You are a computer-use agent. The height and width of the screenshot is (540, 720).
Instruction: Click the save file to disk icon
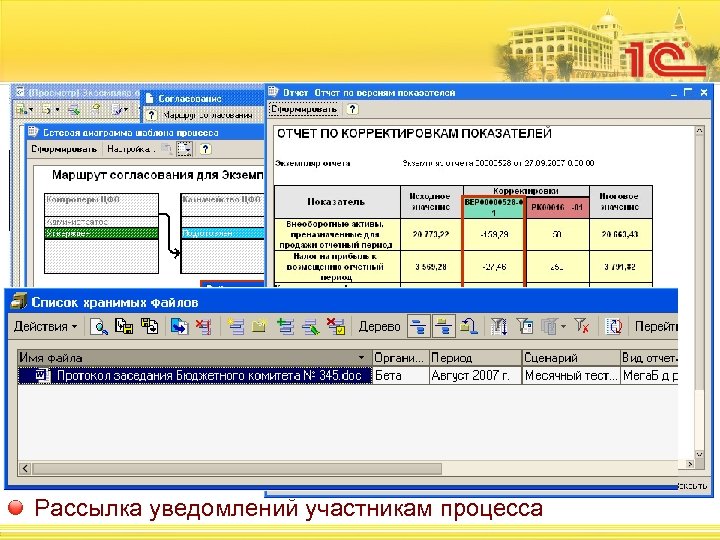(124, 326)
